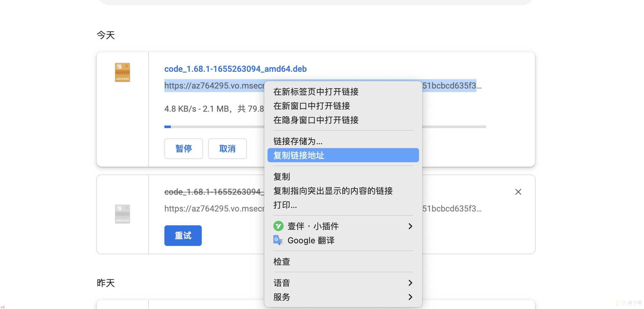The height and width of the screenshot is (309, 644).
Task: Expand the 语音 submenu arrow
Action: 410,283
